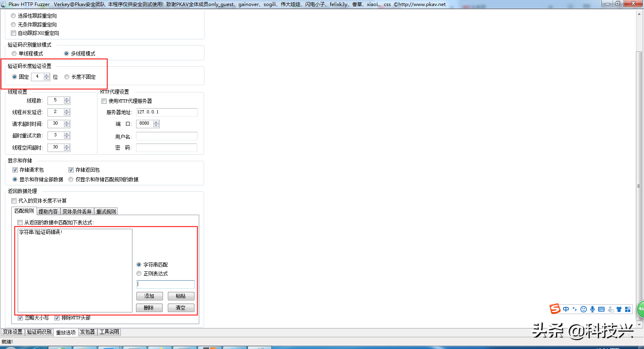Increase fixed captcha length stepper value
Image resolution: width=644 pixels, height=349 pixels.
(47, 75)
